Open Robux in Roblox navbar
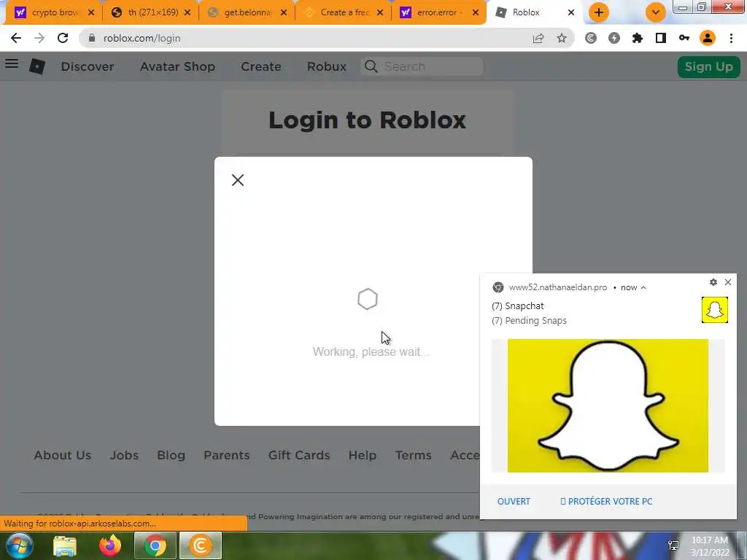This screenshot has height=560, width=747. [326, 66]
